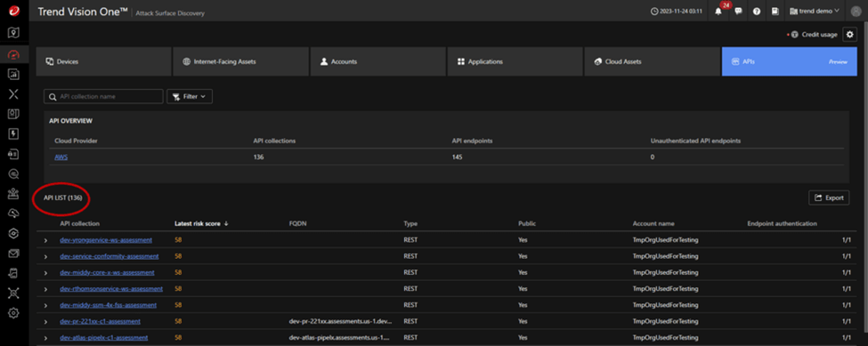Open dev-pr-221xx-c1-assessment link

coord(101,320)
